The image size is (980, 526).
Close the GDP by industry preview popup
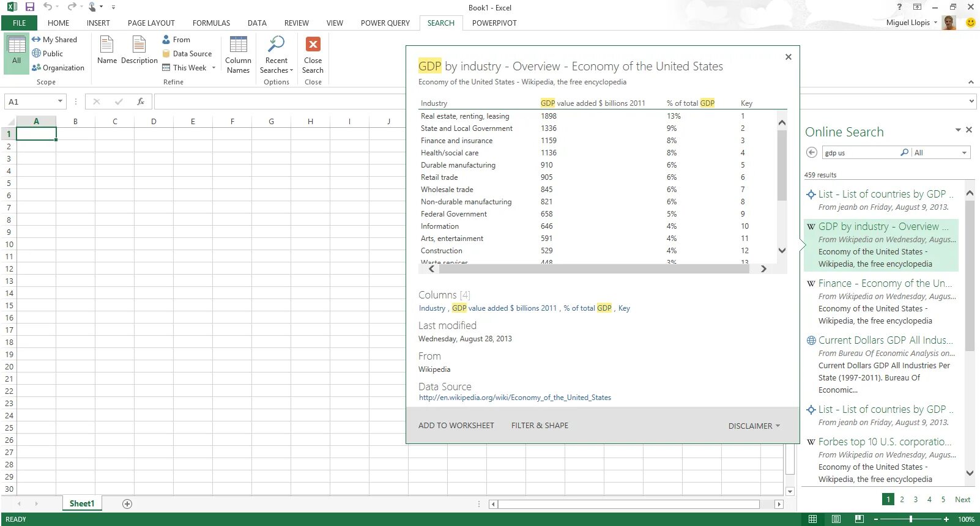[x=789, y=57]
